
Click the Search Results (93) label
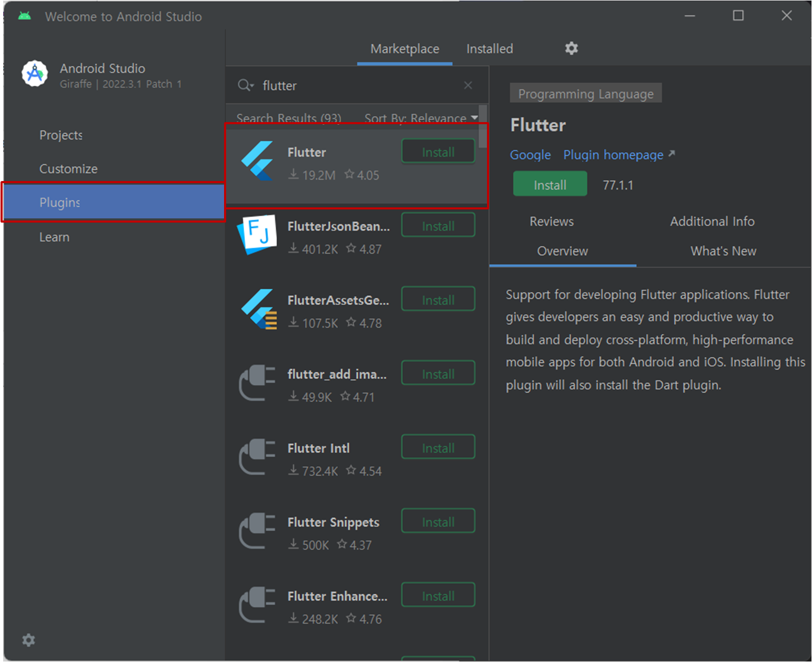pyautogui.click(x=289, y=118)
